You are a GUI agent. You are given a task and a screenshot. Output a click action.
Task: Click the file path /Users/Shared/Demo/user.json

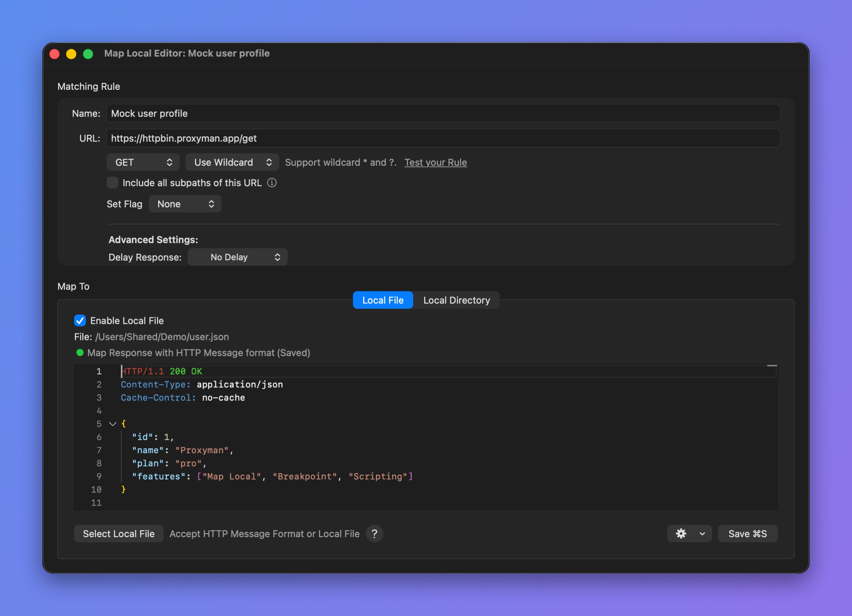click(x=162, y=337)
